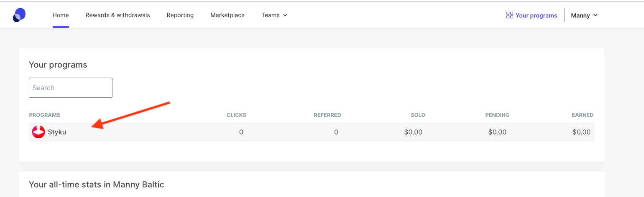The height and width of the screenshot is (197, 644).
Task: Select the EARNED column header
Action: click(583, 115)
